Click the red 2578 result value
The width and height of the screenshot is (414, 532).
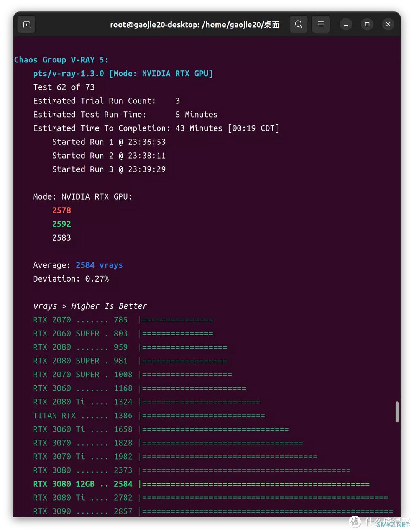coord(62,210)
